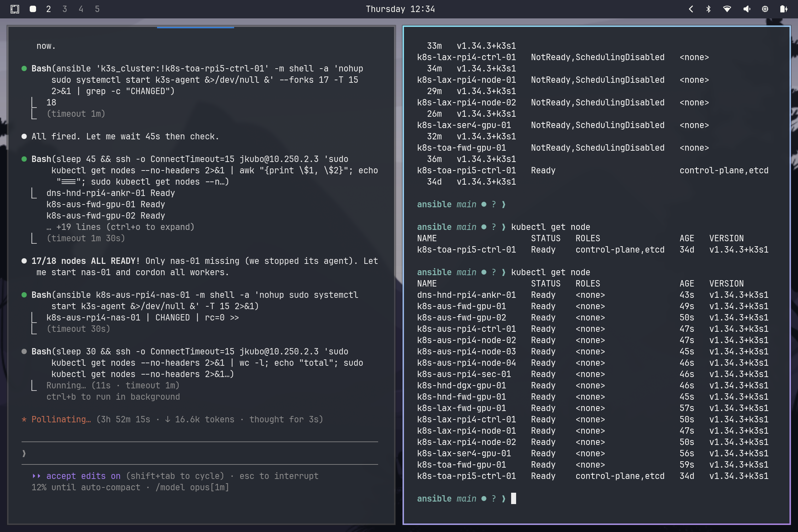Open the CPU chip tray icon
Screen dimensions: 798x532
[x=765, y=9]
